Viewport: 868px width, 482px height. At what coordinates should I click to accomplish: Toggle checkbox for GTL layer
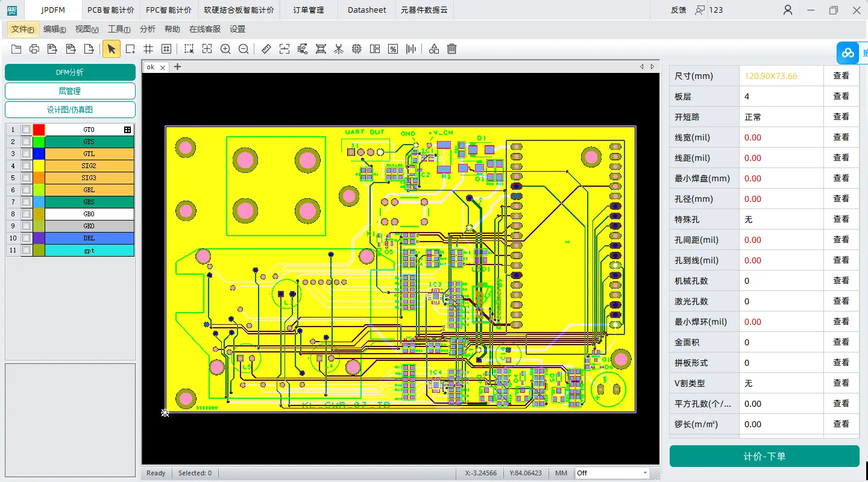click(x=26, y=154)
